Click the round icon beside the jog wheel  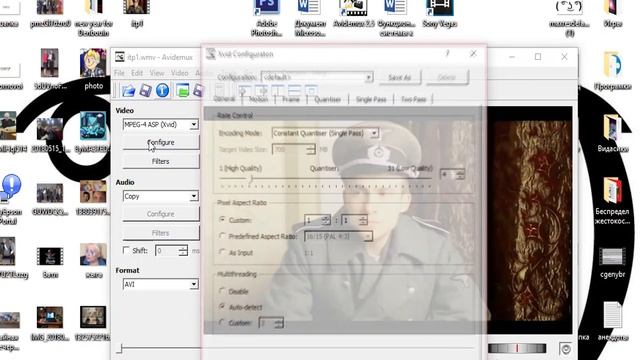[566, 349]
